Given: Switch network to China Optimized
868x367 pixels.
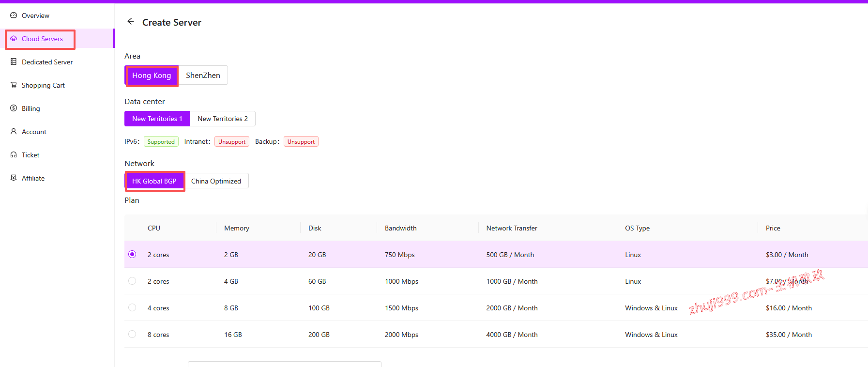Looking at the screenshot, I should tap(216, 181).
